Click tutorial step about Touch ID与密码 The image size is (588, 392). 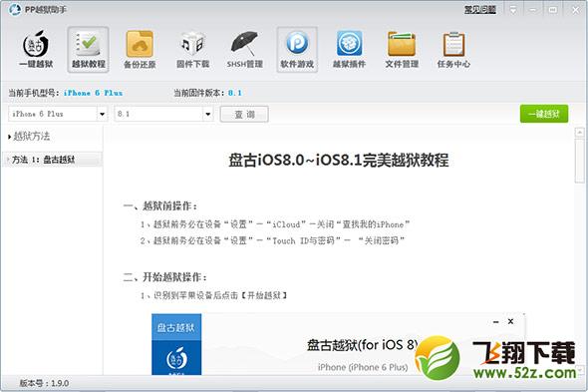click(273, 240)
